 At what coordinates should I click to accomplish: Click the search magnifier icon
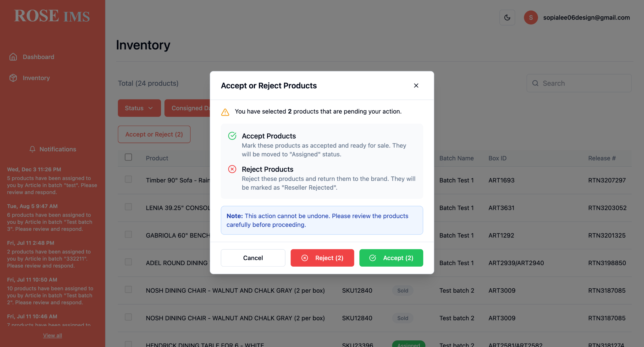coord(535,83)
